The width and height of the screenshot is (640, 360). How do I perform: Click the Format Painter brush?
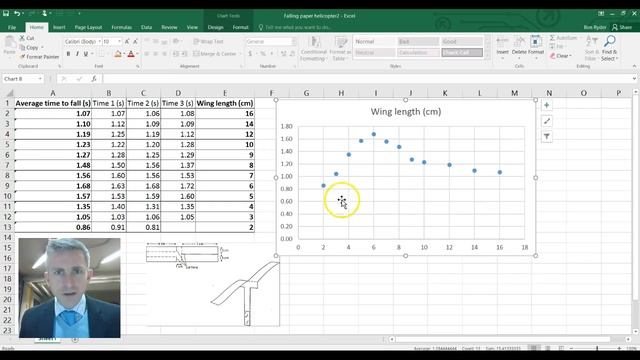22,57
